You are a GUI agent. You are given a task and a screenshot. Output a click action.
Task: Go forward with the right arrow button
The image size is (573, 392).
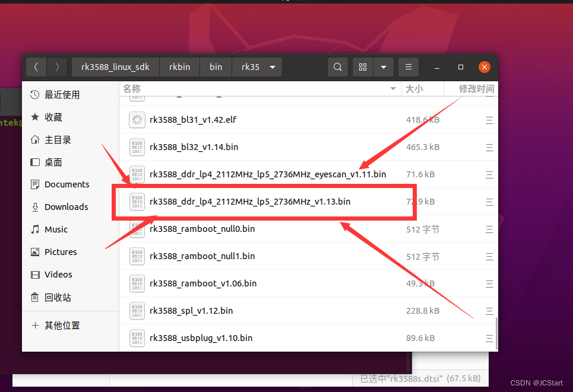tap(57, 67)
